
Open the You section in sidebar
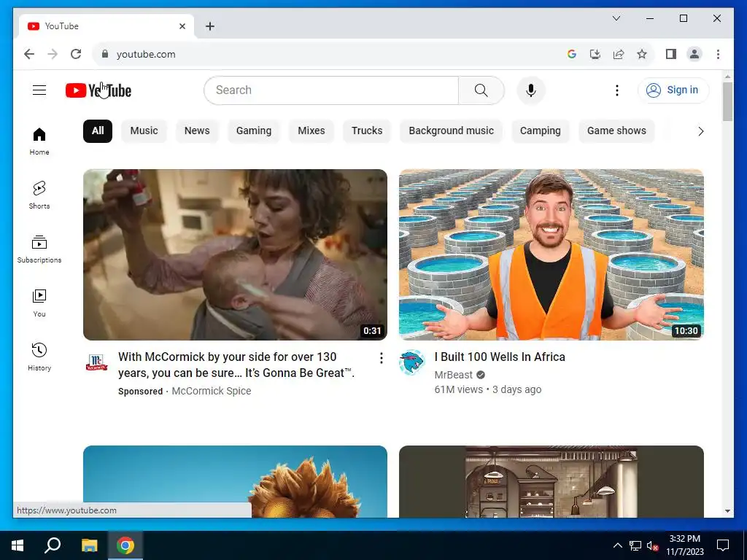39,303
